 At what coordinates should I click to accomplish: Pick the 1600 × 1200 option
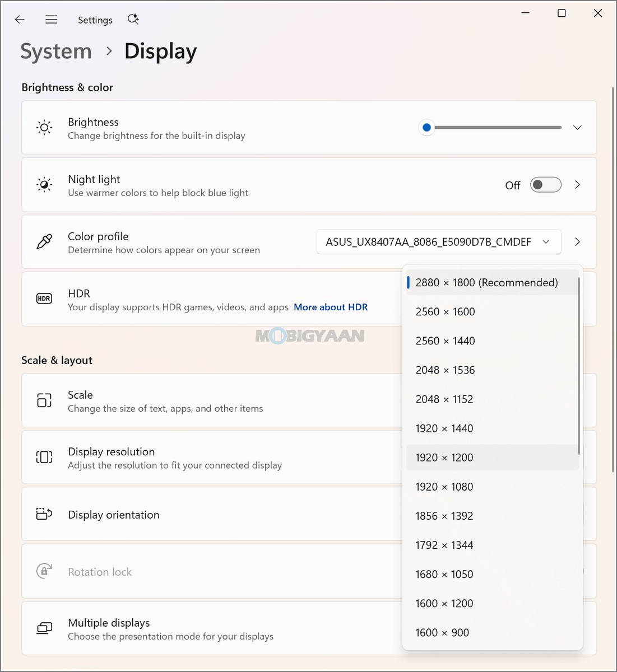(x=493, y=603)
